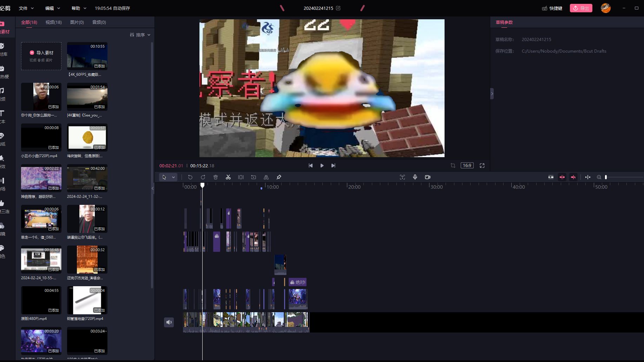Click the playhead handle on timeline
This screenshot has width=644, height=362.
[203, 185]
